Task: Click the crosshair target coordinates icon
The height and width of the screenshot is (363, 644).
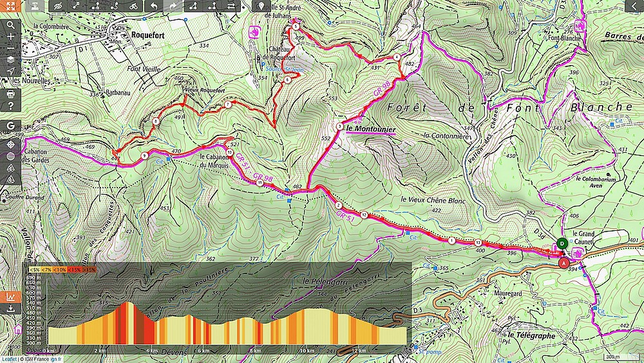Action: point(11,144)
